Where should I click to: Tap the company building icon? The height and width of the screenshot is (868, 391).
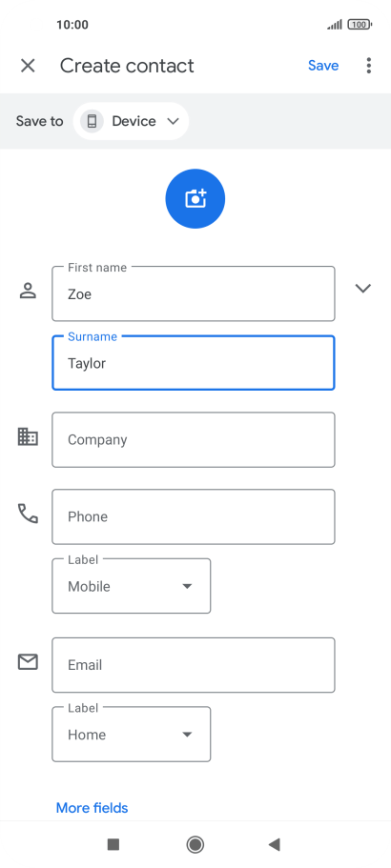click(x=28, y=436)
